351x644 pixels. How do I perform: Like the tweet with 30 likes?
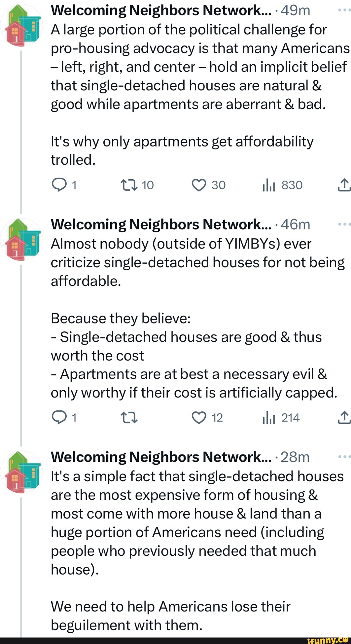(x=199, y=185)
